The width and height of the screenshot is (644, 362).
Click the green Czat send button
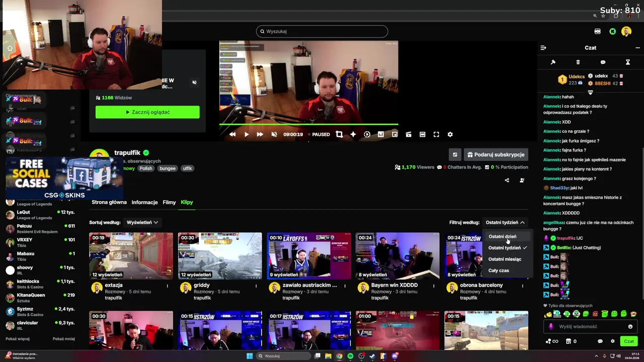tap(629, 341)
